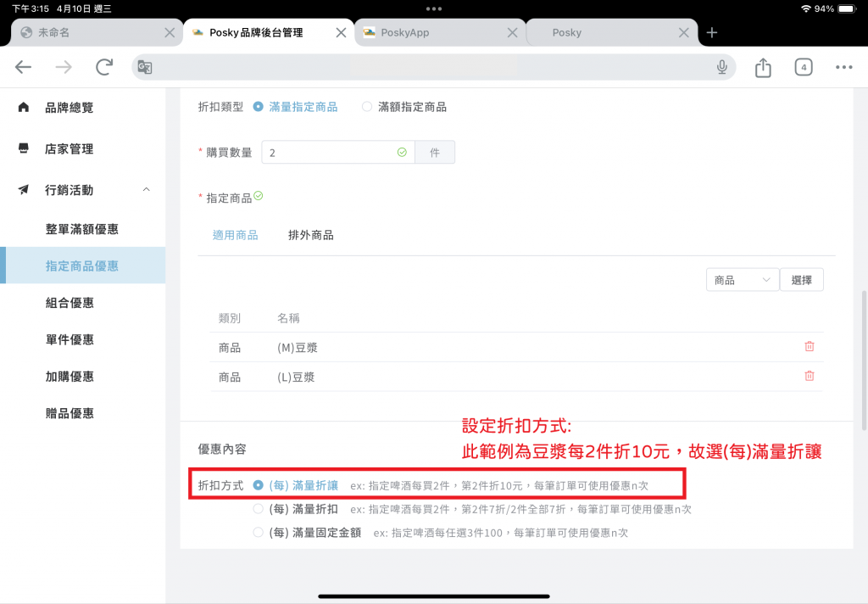Viewport: 868px width, 604px height.
Task: Open the tab switcher showing 4 tabs
Action: (804, 67)
